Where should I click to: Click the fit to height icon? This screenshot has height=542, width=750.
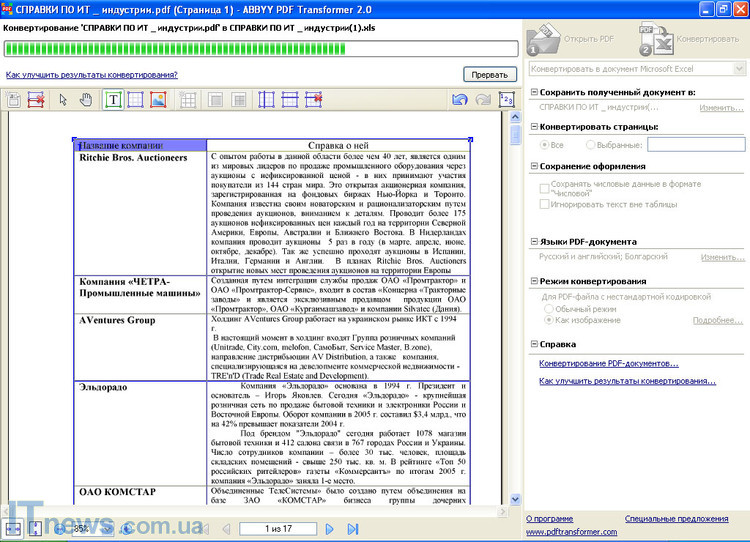(x=35, y=529)
